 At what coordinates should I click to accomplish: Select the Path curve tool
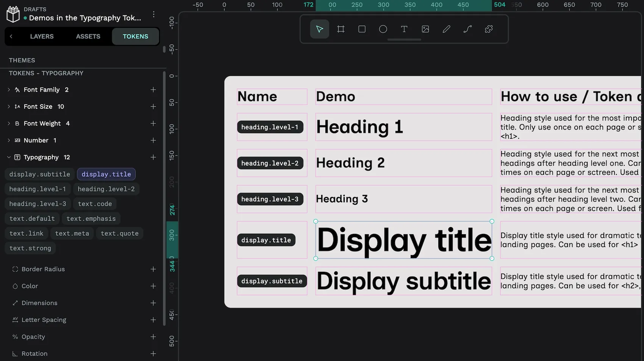tap(467, 29)
